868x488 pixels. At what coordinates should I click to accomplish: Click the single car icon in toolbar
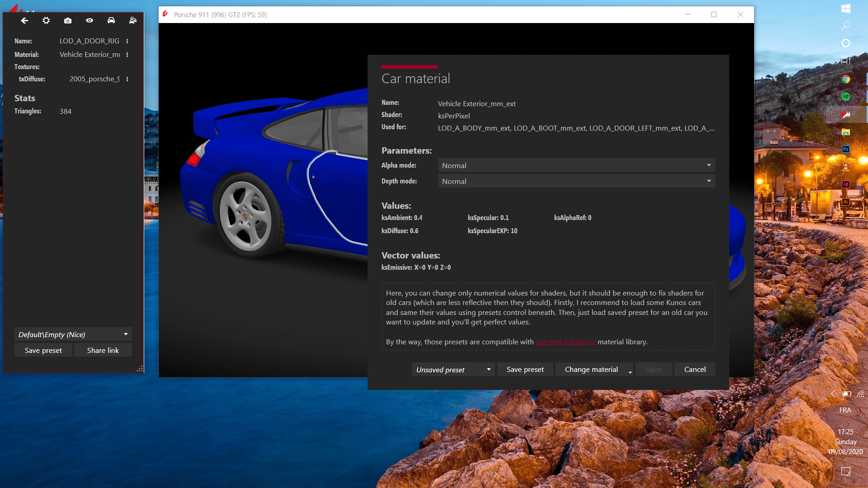111,20
